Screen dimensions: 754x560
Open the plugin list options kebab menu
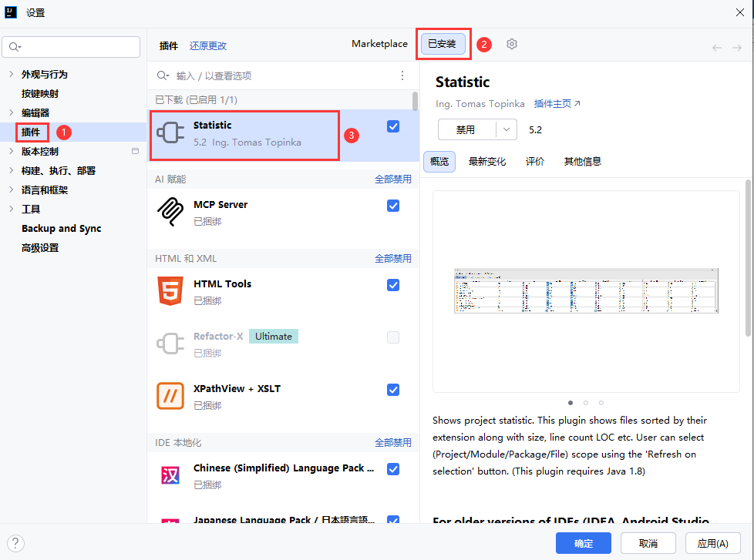pyautogui.click(x=402, y=75)
